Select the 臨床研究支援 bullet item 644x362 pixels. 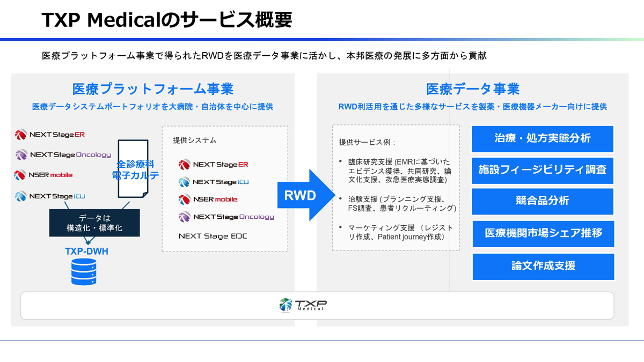[397, 171]
